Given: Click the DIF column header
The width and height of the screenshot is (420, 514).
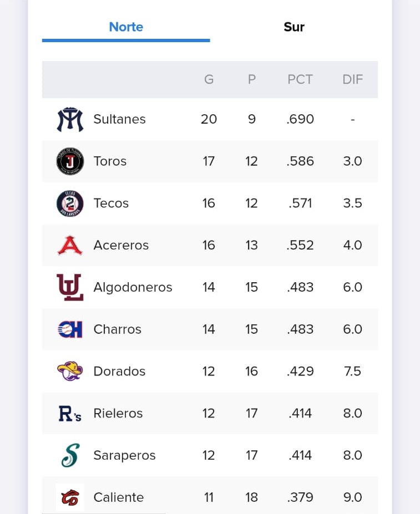Looking at the screenshot, I should tap(353, 79).
